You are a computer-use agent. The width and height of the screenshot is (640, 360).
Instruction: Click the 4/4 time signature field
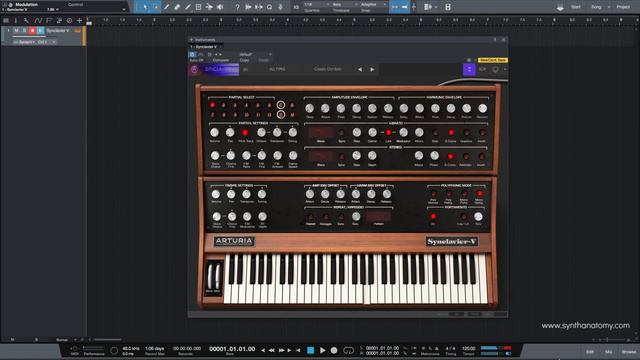[450, 349]
